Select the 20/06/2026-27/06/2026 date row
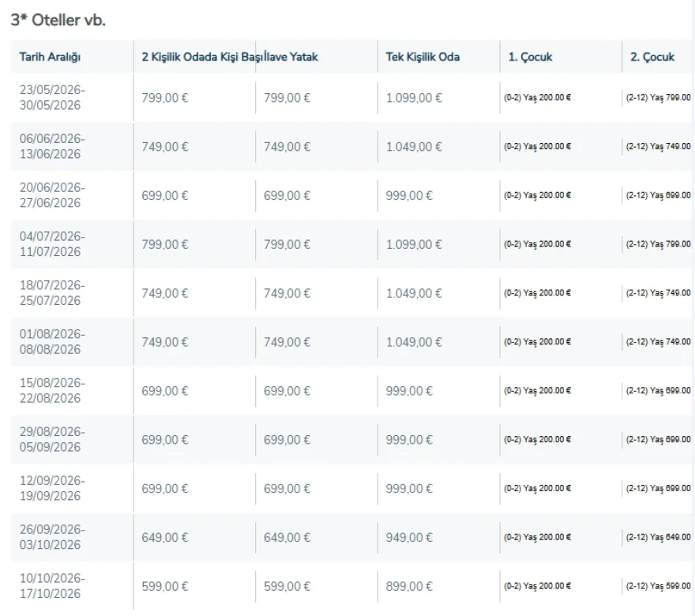Image resolution: width=695 pixels, height=616 pixels. (52, 196)
